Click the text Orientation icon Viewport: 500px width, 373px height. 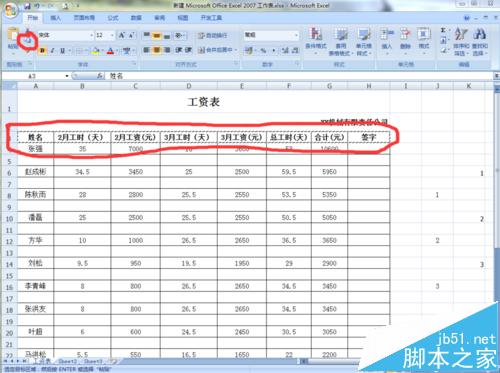(x=179, y=35)
